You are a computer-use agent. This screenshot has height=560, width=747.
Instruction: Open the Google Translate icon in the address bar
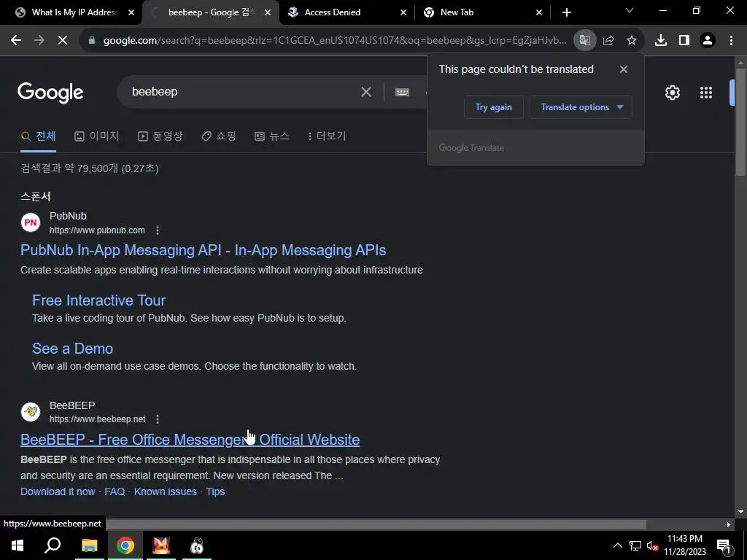[584, 41]
